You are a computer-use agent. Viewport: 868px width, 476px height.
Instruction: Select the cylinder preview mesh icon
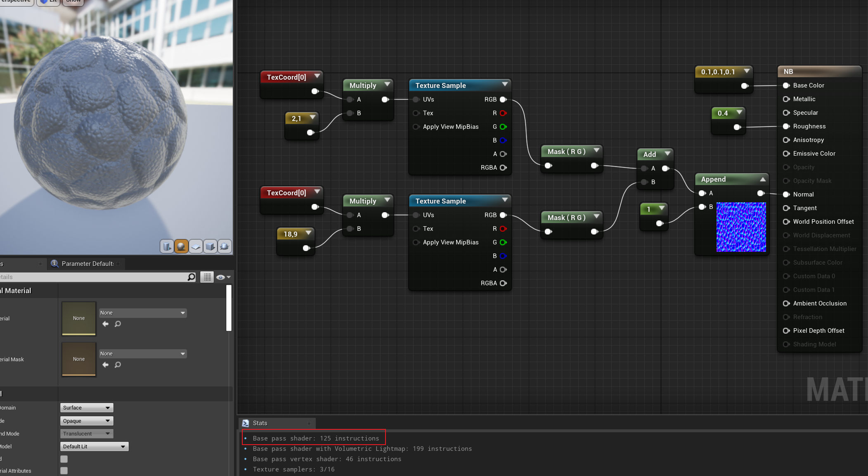click(x=167, y=246)
